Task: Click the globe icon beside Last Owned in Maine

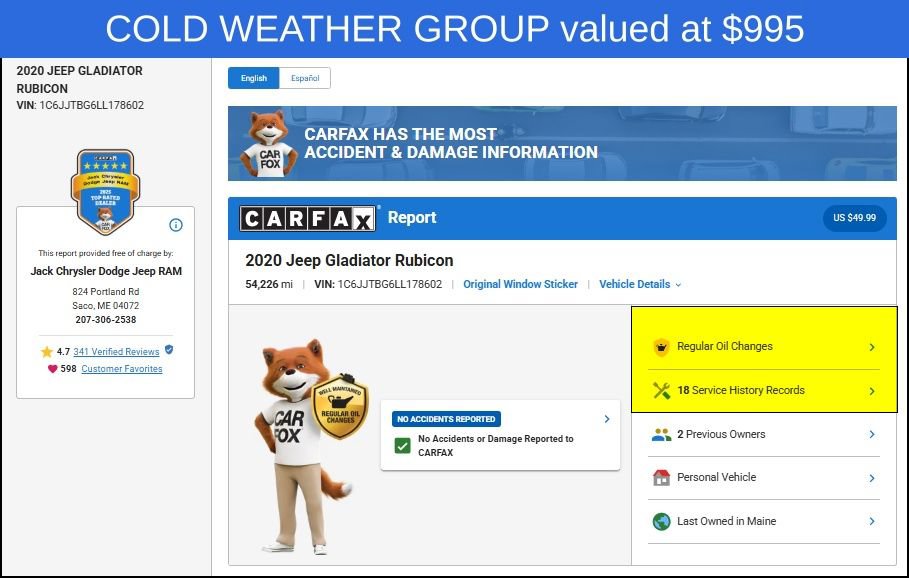Action: pos(661,521)
